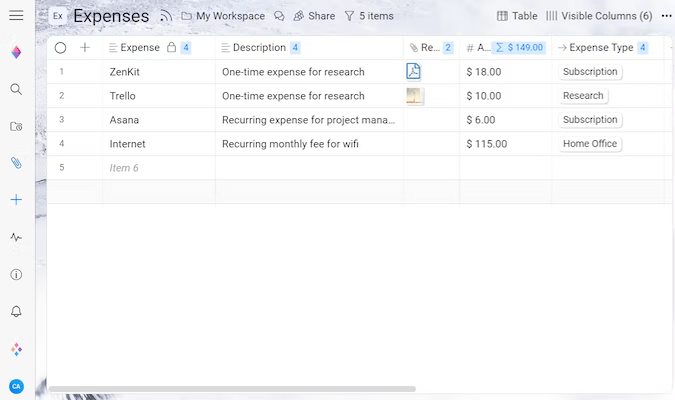Open the notifications bell

(16, 312)
